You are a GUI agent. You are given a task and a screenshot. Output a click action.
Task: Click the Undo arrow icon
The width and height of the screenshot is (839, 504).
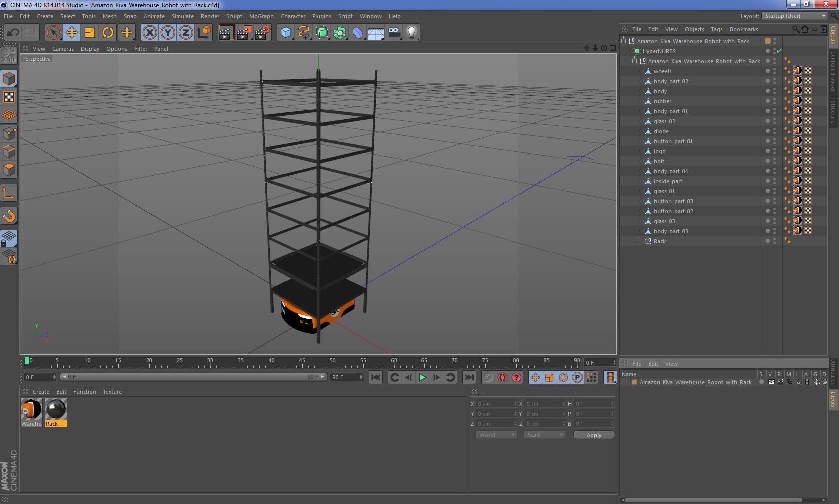[x=13, y=33]
